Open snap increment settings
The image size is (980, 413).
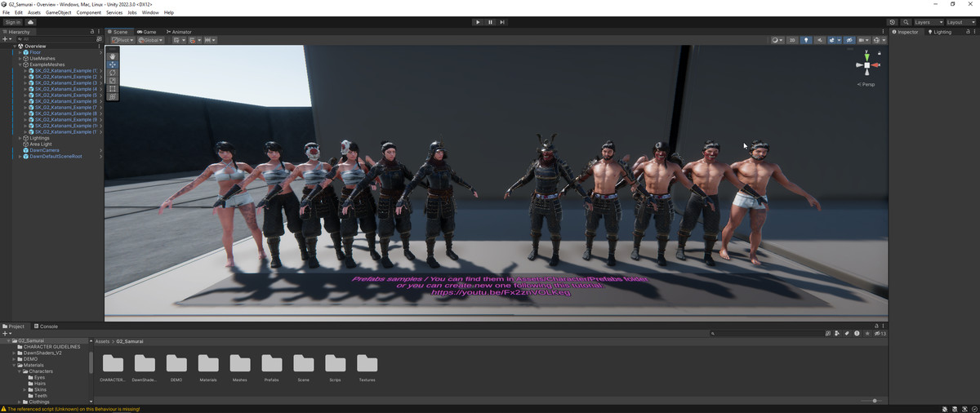[211, 40]
